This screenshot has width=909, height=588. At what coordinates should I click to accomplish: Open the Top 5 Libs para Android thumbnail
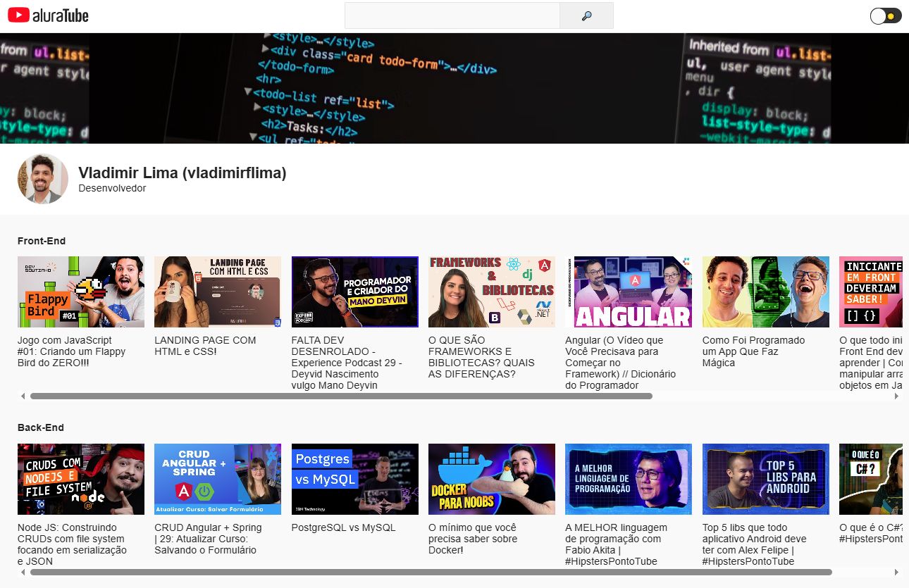click(765, 479)
